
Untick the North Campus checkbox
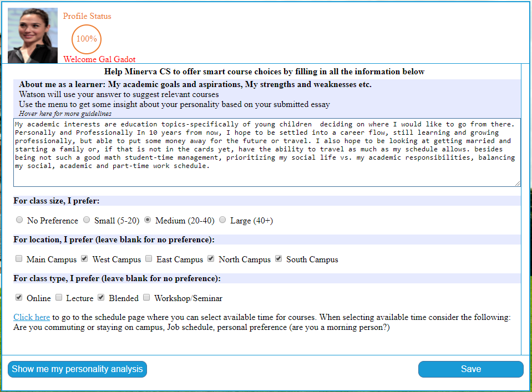[x=211, y=259]
